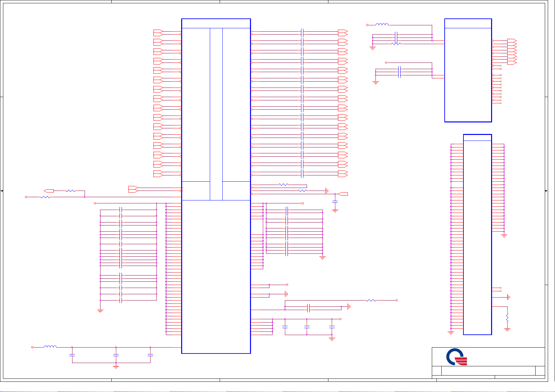Select the tall connector block at lower right
Screen dimensions: 555x392
(x=477, y=234)
